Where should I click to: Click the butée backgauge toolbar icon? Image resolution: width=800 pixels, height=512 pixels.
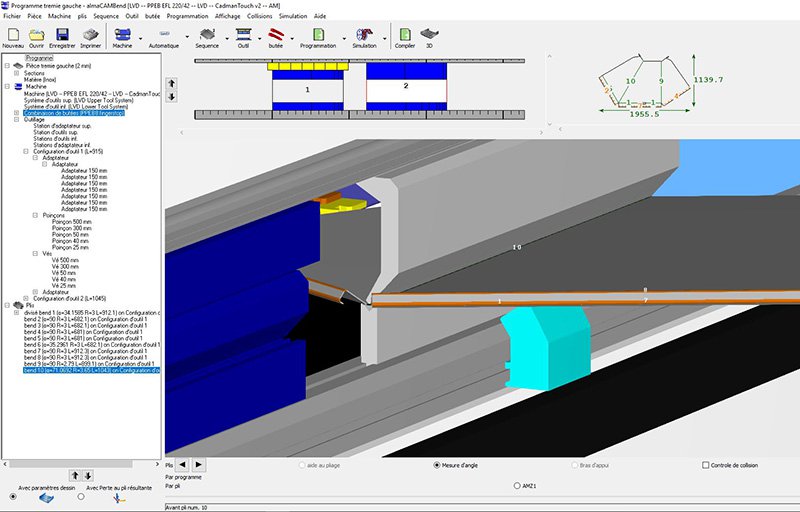275,35
